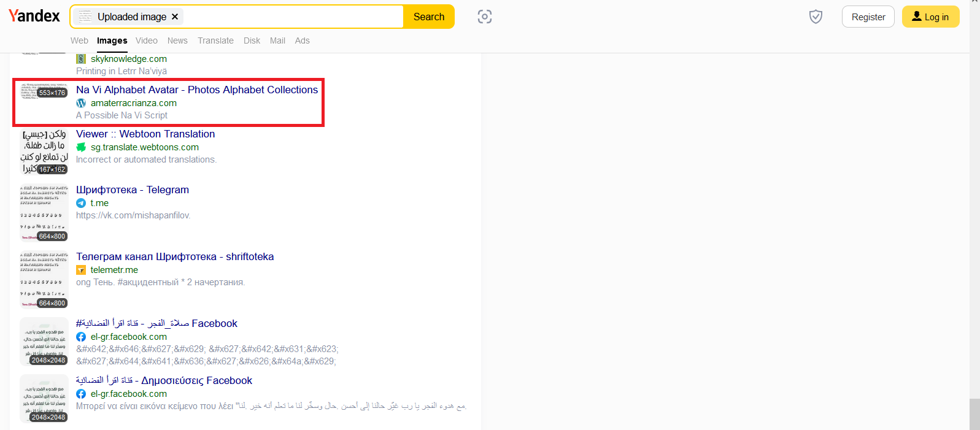Screen dimensions: 980x430
Task: Open the camera image search icon
Action: coord(485,17)
